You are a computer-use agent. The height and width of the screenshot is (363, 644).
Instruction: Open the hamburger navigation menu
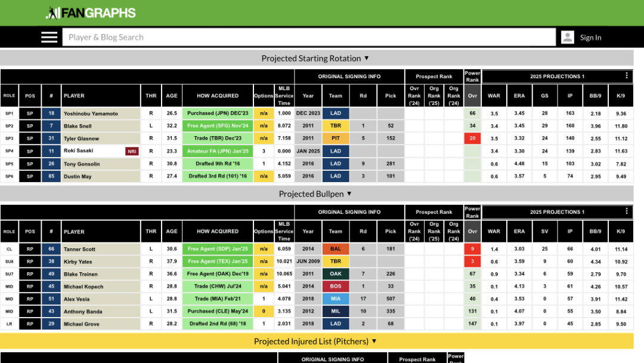tap(49, 38)
